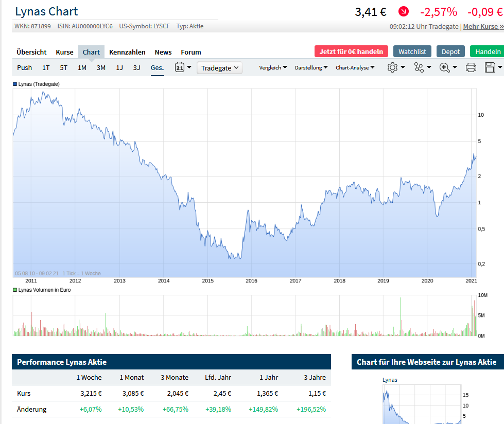Click the Chart-Analyse control

pyautogui.click(x=355, y=67)
